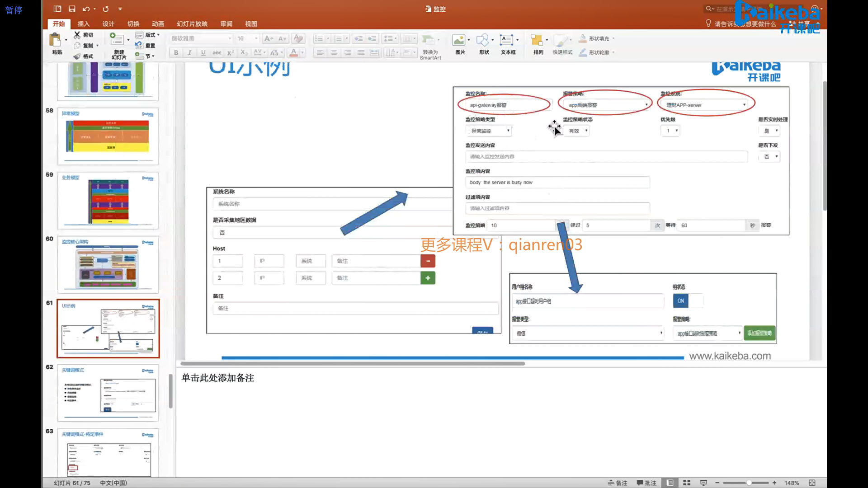Click the New Slide (新建幻灯片) icon
This screenshot has width=868, height=488.
tap(117, 40)
